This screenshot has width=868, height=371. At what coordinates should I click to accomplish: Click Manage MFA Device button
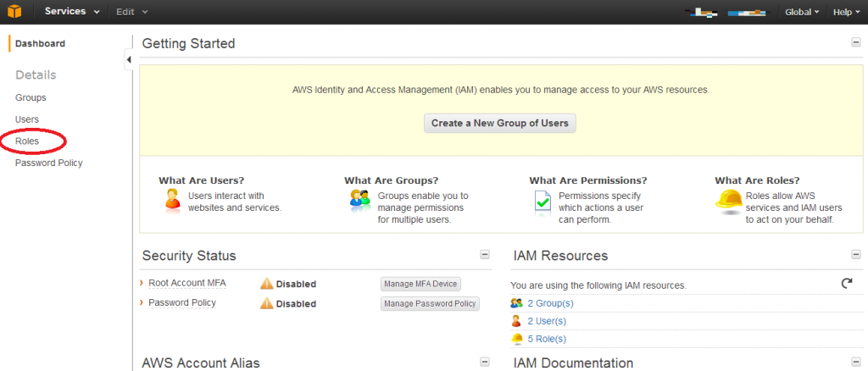tap(420, 285)
